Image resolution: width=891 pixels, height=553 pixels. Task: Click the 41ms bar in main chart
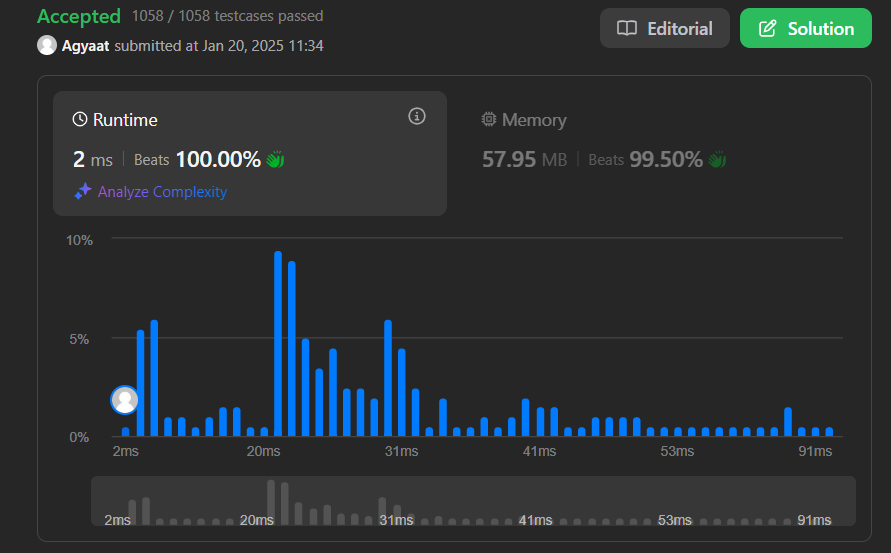point(539,421)
